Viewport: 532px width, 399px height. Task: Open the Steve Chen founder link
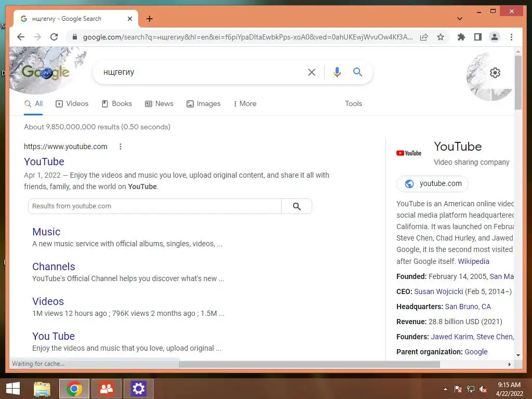pos(495,337)
